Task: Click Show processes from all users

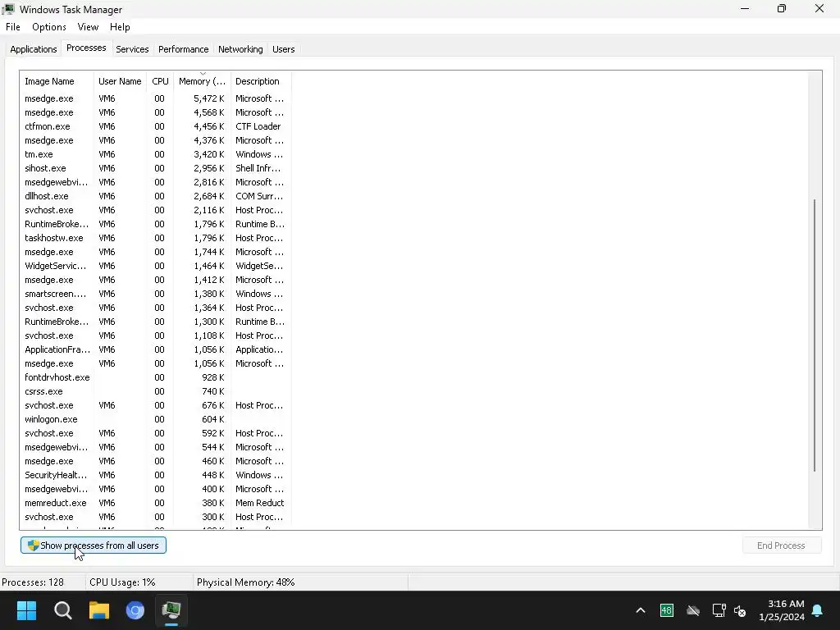Action: click(94, 546)
